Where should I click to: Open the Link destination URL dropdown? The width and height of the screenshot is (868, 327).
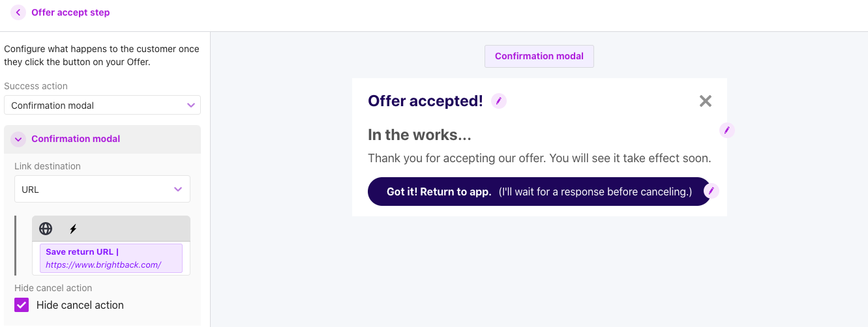point(102,190)
